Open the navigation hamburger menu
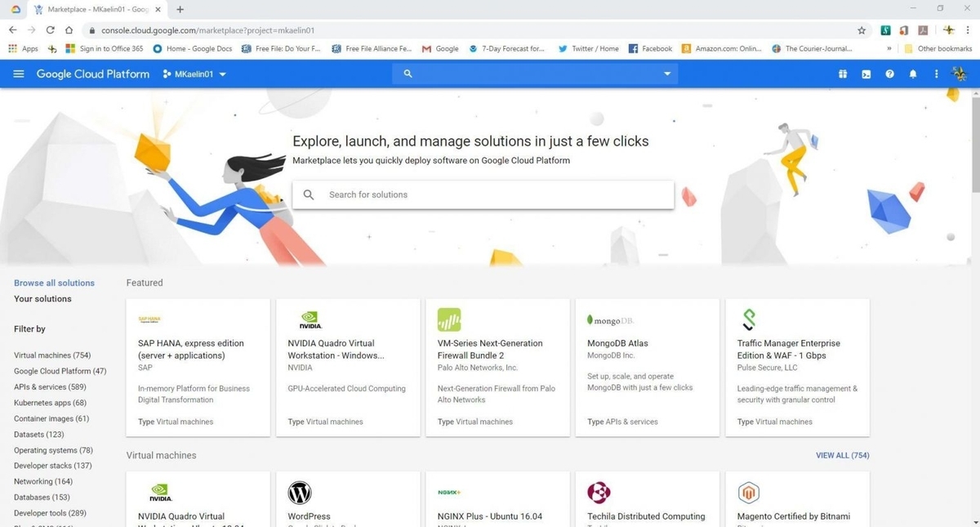Screen dimensions: 980x527 click(x=18, y=74)
